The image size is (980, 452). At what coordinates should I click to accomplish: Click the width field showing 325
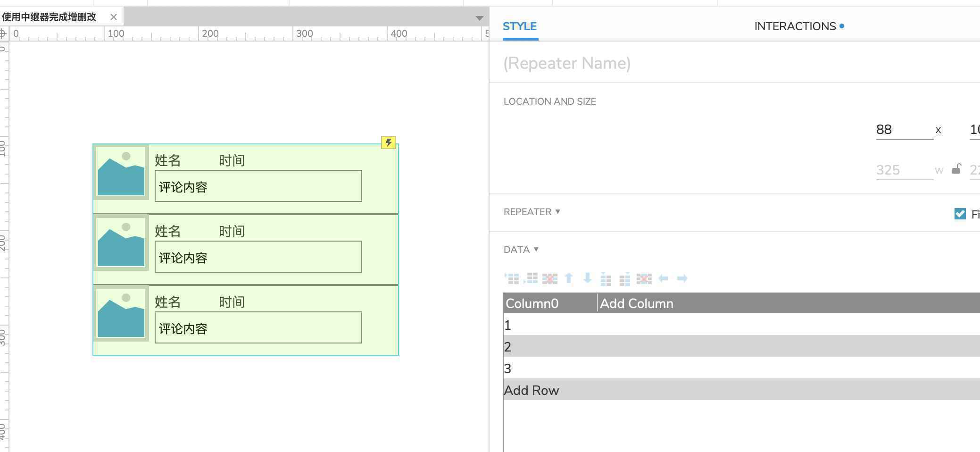point(904,170)
